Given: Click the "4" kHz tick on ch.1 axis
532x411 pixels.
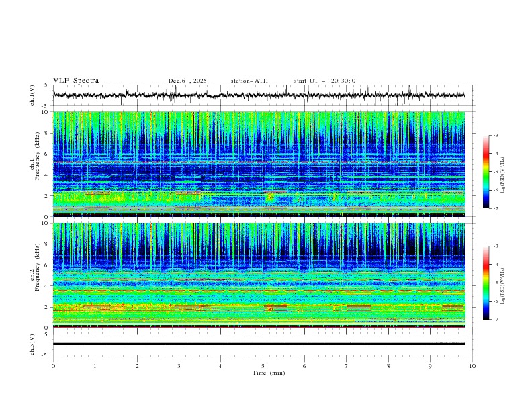Looking at the screenshot, I should click(x=47, y=175).
